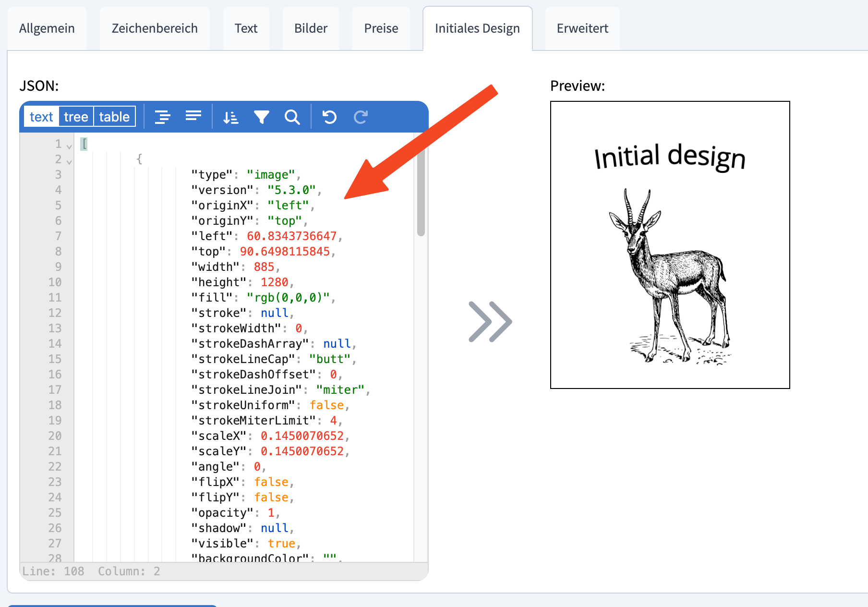Click the angle value 0
Image resolution: width=868 pixels, height=607 pixels.
point(257,467)
